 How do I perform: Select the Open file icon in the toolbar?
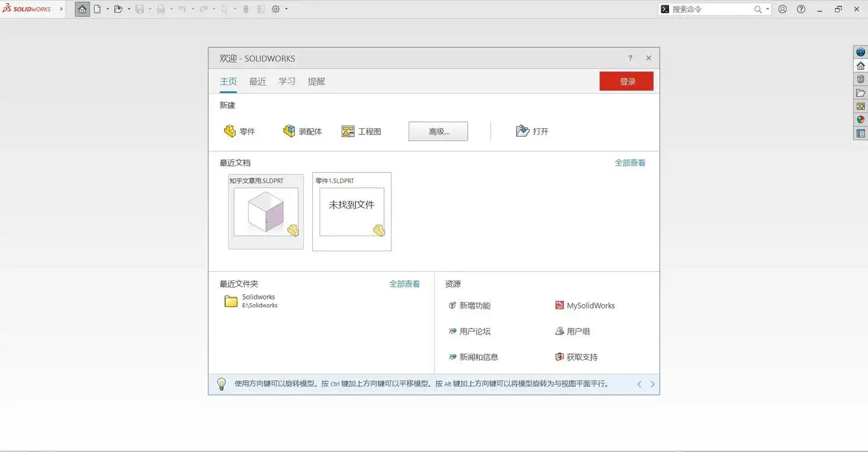[118, 8]
